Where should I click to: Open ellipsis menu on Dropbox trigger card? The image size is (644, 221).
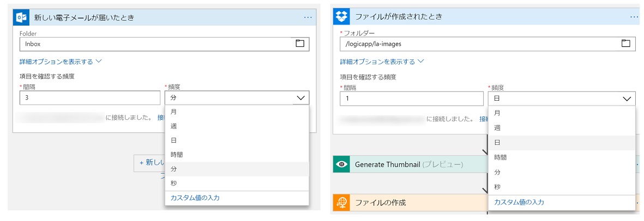pos(634,17)
